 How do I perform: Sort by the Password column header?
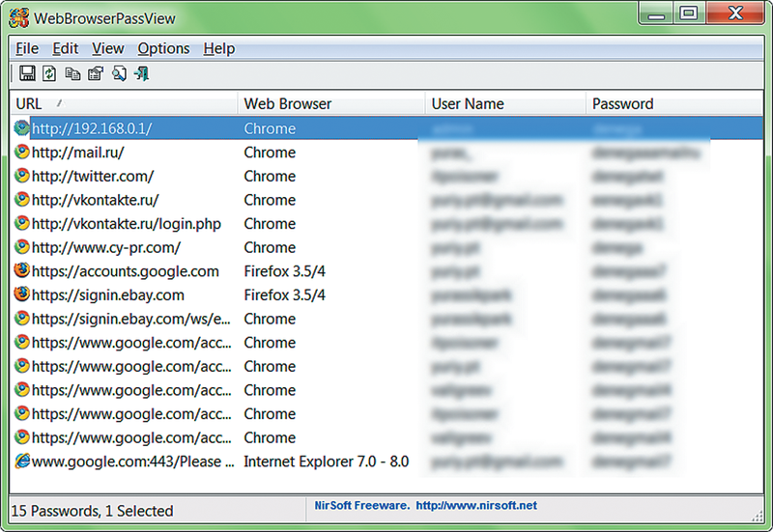click(674, 103)
